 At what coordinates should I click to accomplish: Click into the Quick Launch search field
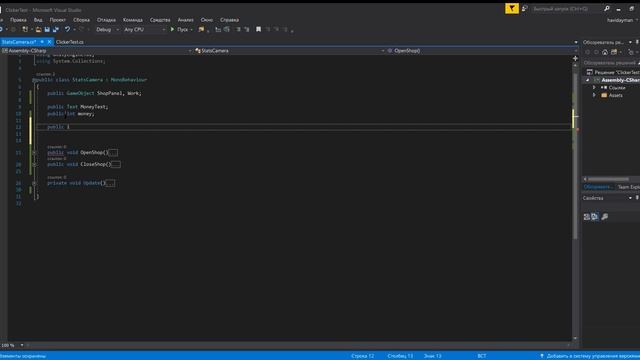(566, 9)
